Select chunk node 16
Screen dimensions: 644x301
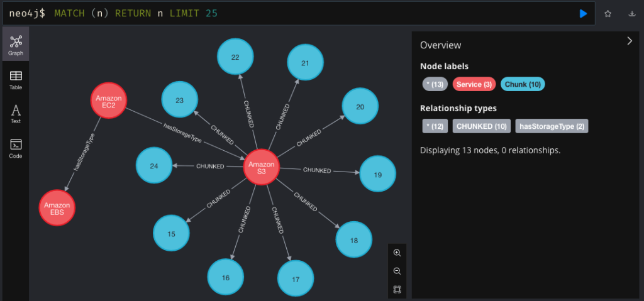(226, 277)
